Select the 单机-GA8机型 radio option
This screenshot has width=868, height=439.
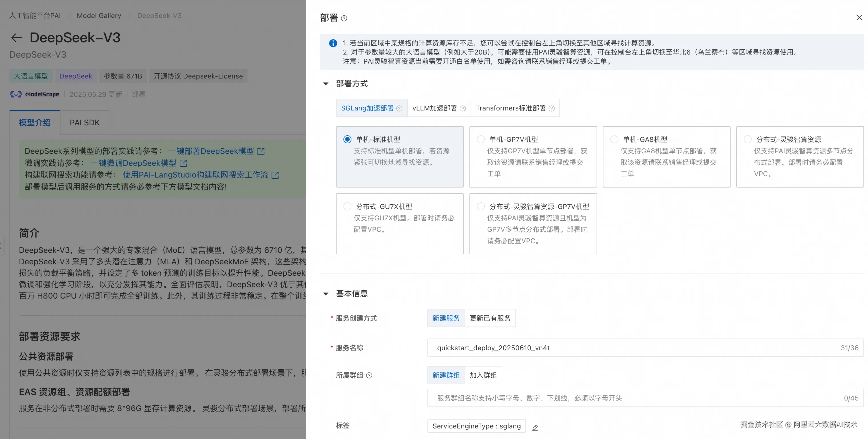click(x=614, y=139)
